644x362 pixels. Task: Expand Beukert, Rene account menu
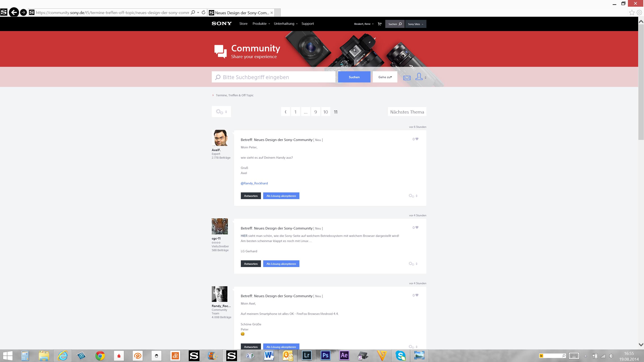364,24
